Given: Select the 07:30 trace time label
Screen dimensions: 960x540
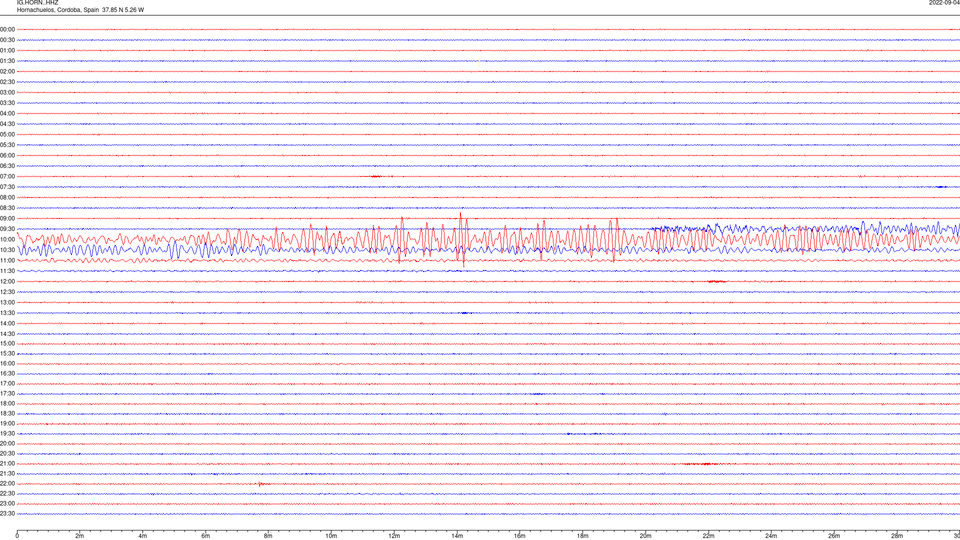Looking at the screenshot, I should point(7,187).
